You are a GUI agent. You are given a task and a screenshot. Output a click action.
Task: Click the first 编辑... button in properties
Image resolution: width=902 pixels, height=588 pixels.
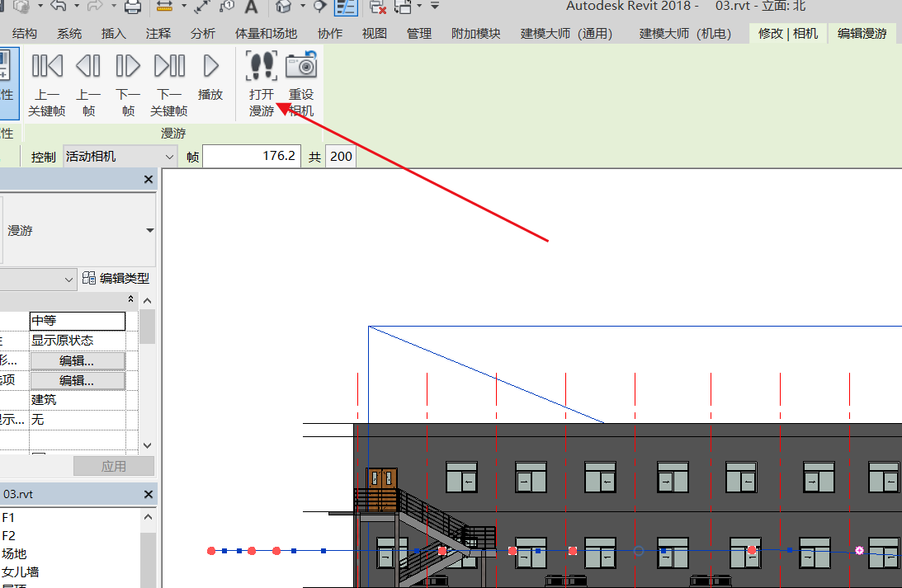click(77, 360)
